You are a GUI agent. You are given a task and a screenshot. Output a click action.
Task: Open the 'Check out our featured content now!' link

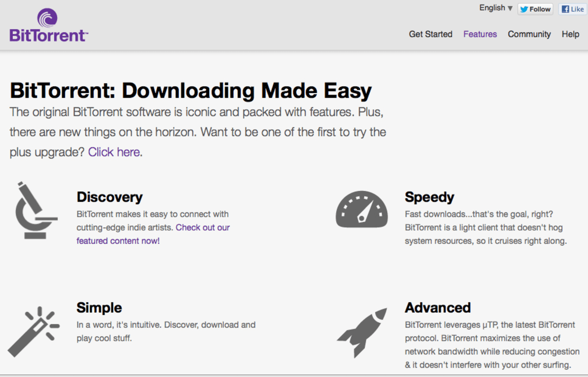[153, 234]
